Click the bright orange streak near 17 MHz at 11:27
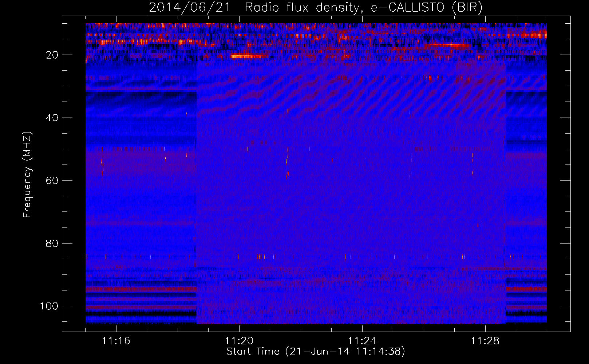The width and height of the screenshot is (589, 364). coord(448,45)
